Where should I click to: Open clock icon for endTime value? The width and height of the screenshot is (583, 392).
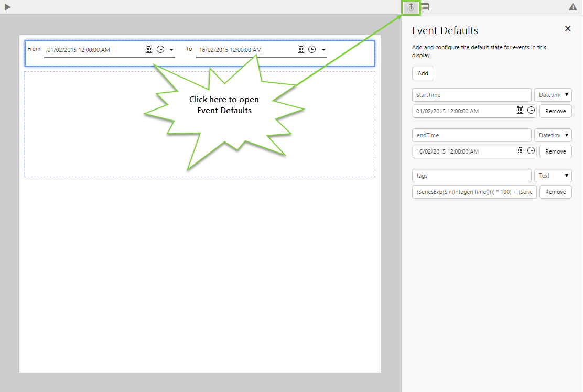click(x=531, y=151)
